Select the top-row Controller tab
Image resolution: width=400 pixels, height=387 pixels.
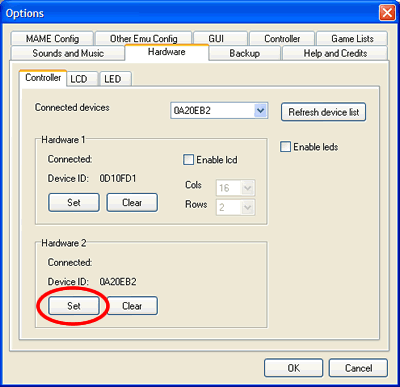pos(282,39)
